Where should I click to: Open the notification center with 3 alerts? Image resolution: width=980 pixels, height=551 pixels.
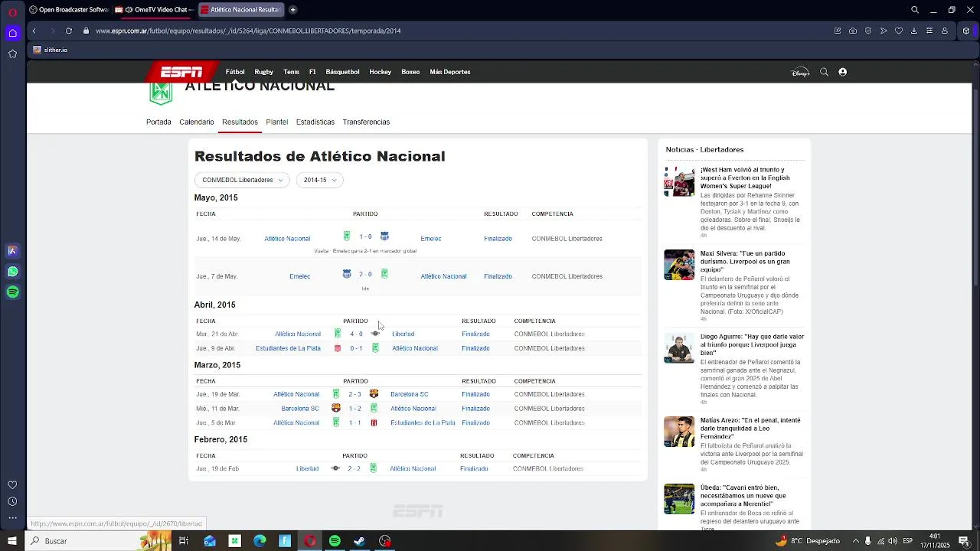click(964, 541)
